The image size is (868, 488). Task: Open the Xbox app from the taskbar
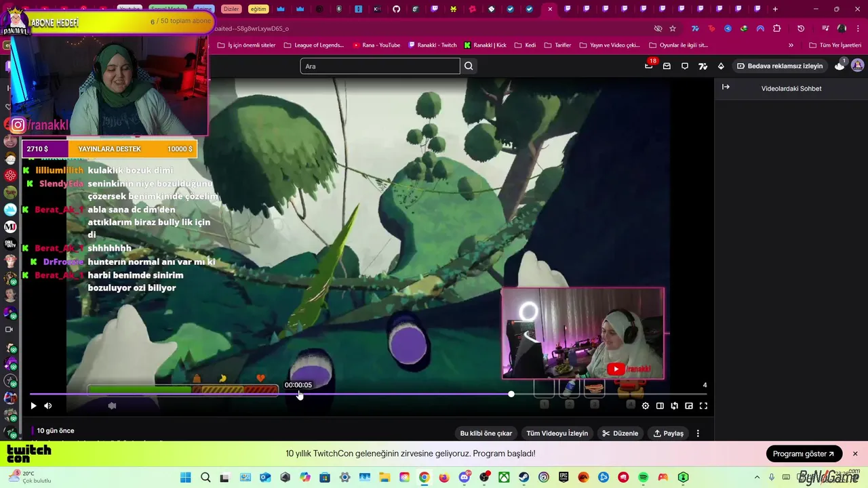click(x=504, y=477)
